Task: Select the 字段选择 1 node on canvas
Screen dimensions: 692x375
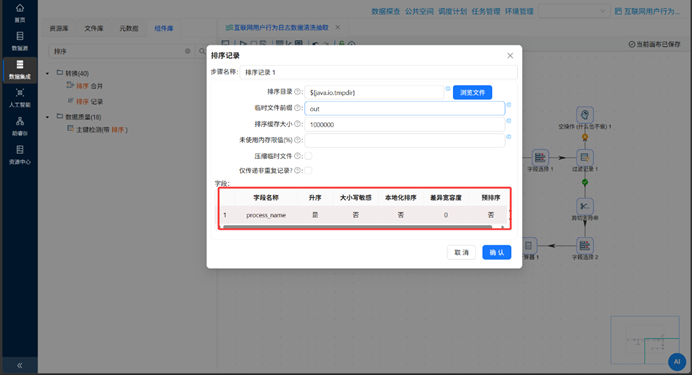Action: point(540,158)
